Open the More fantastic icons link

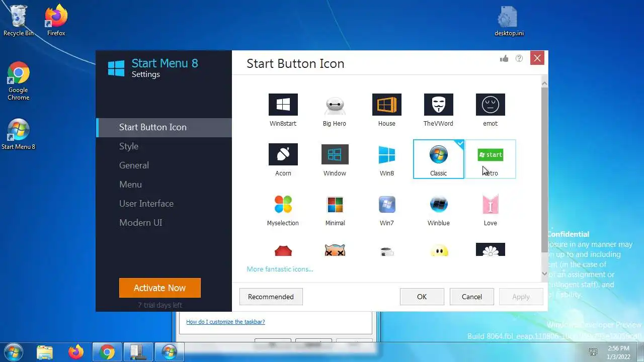[x=280, y=269]
